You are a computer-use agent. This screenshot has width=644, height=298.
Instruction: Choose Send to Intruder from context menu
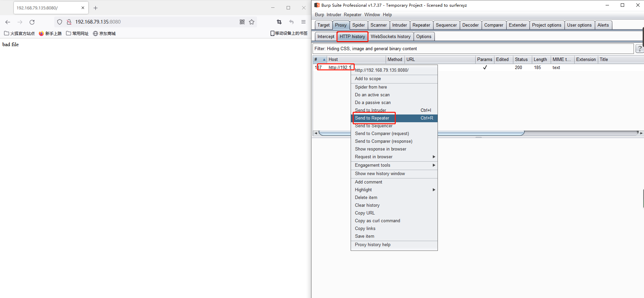[x=394, y=110]
